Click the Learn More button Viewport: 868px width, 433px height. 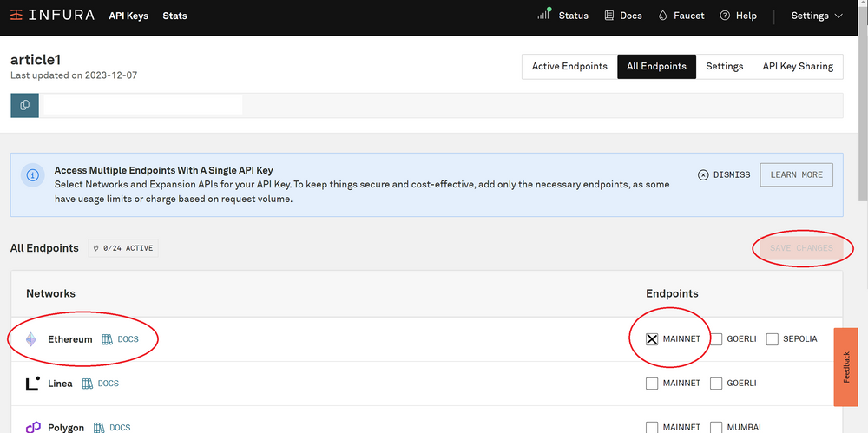(796, 175)
